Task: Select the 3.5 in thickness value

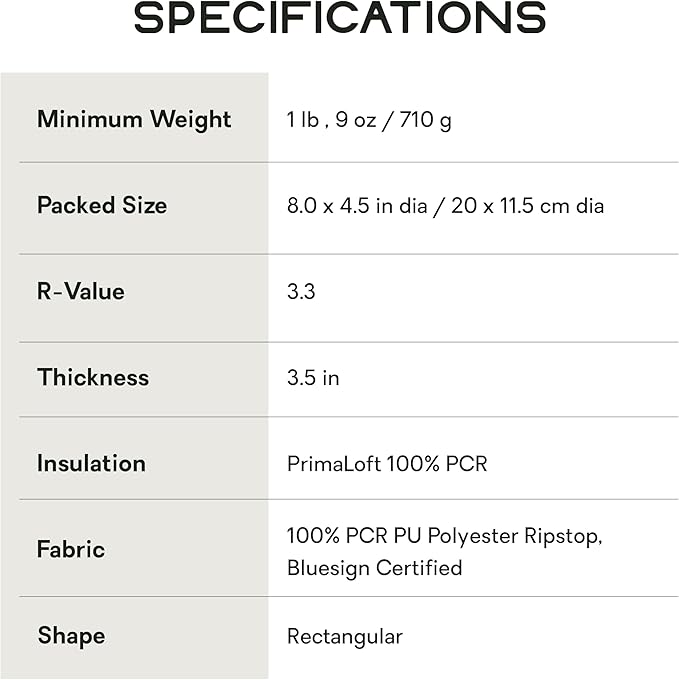Action: (313, 379)
